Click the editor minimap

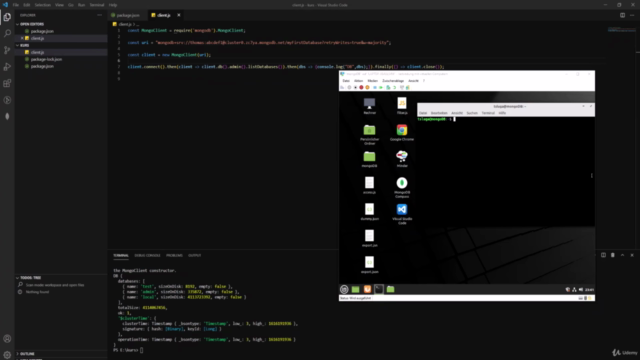pyautogui.click(x=621, y=30)
